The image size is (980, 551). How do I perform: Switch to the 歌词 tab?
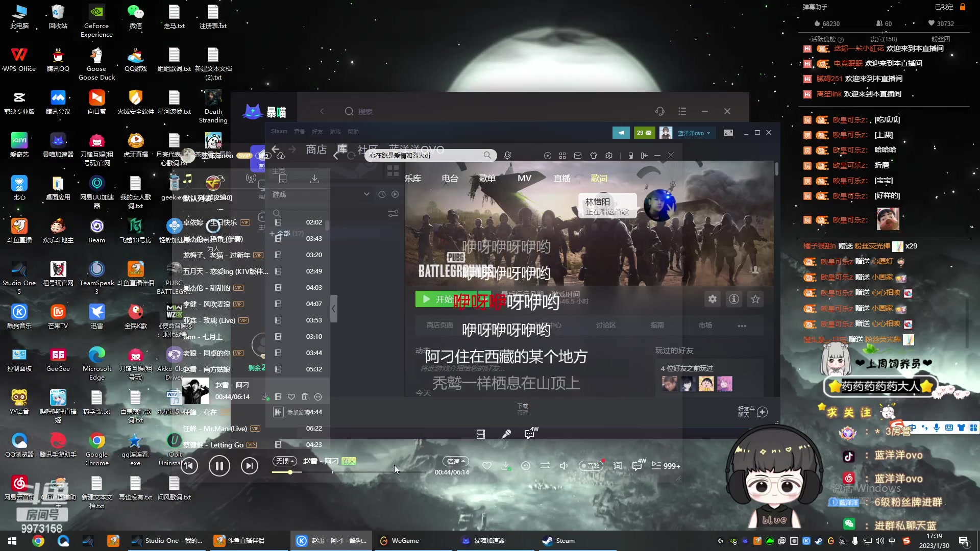pyautogui.click(x=599, y=179)
